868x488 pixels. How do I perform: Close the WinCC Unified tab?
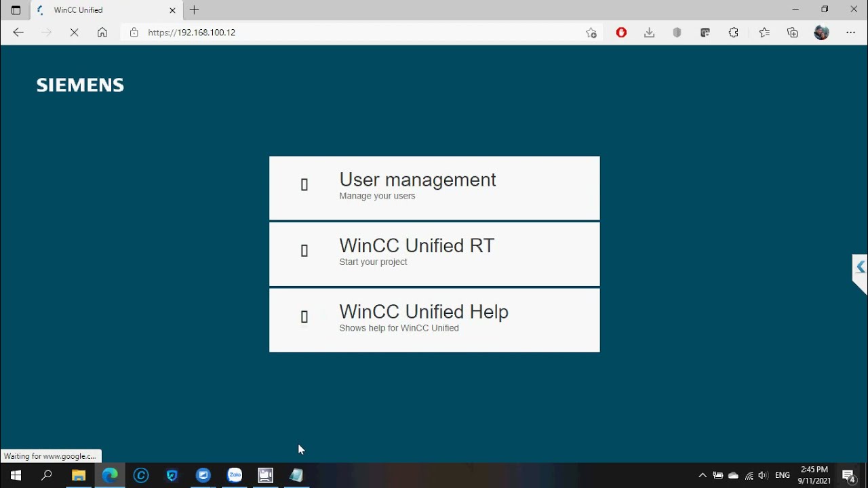(x=172, y=10)
